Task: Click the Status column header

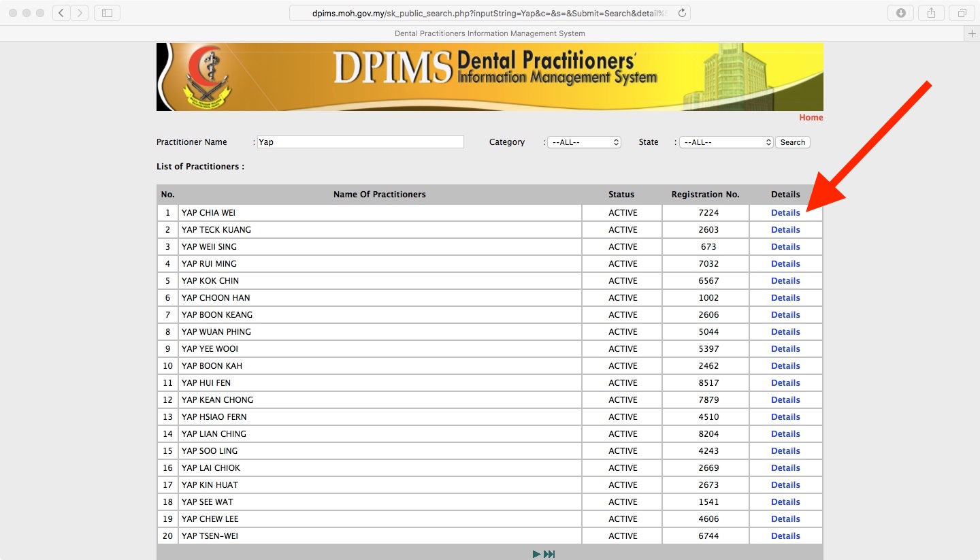Action: click(x=621, y=195)
